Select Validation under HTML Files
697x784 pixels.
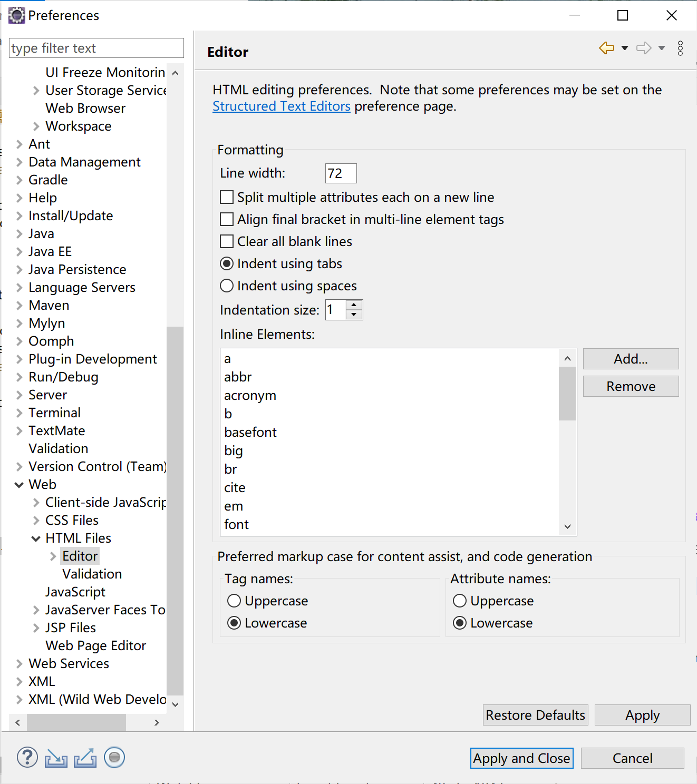click(x=92, y=574)
